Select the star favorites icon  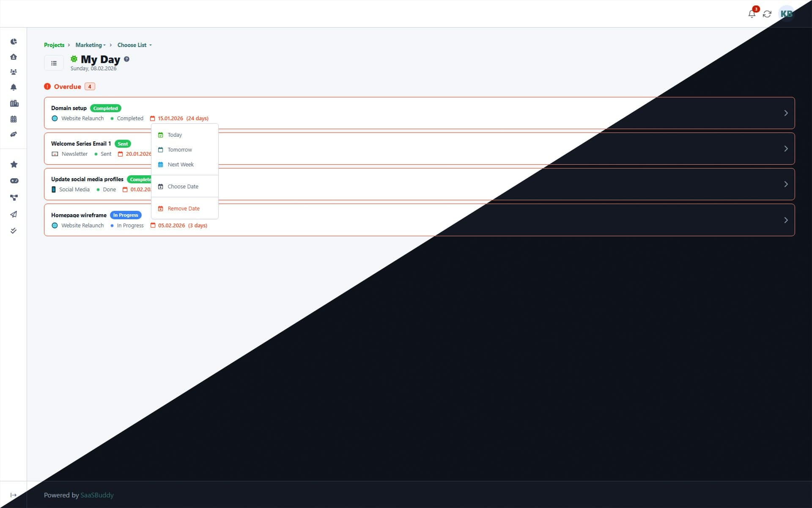click(x=14, y=164)
